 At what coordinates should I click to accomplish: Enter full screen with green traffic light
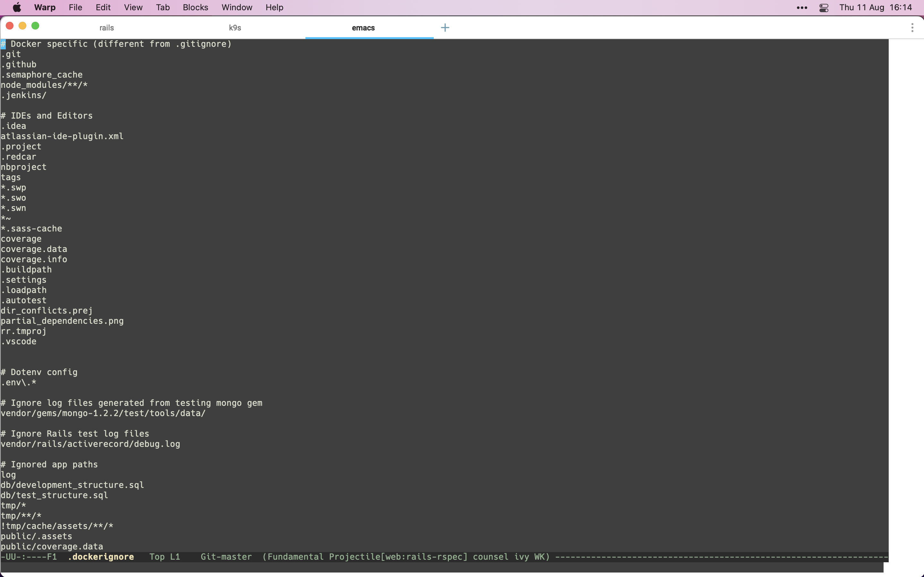[x=36, y=26]
